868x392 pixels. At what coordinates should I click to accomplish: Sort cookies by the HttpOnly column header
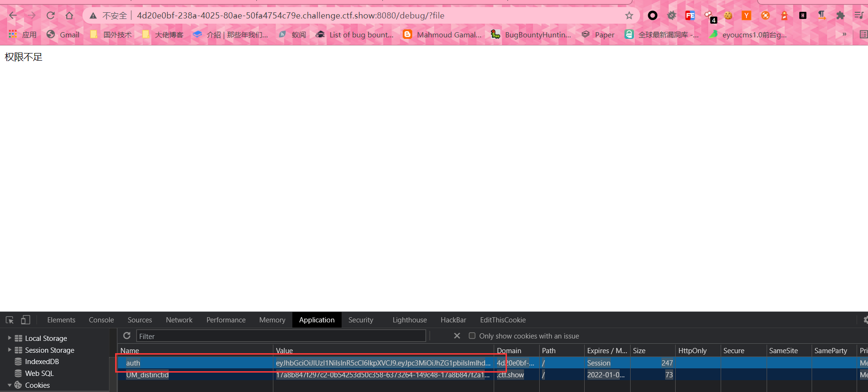[697, 350]
